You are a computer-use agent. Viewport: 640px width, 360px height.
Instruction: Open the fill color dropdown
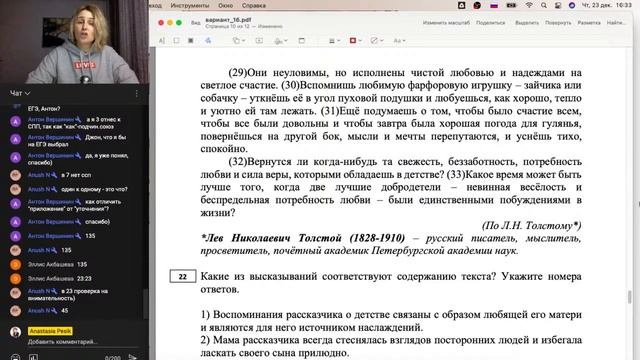tap(377, 40)
